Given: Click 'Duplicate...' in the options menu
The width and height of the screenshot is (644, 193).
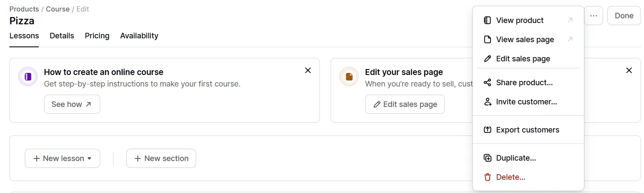Looking at the screenshot, I should (x=516, y=158).
